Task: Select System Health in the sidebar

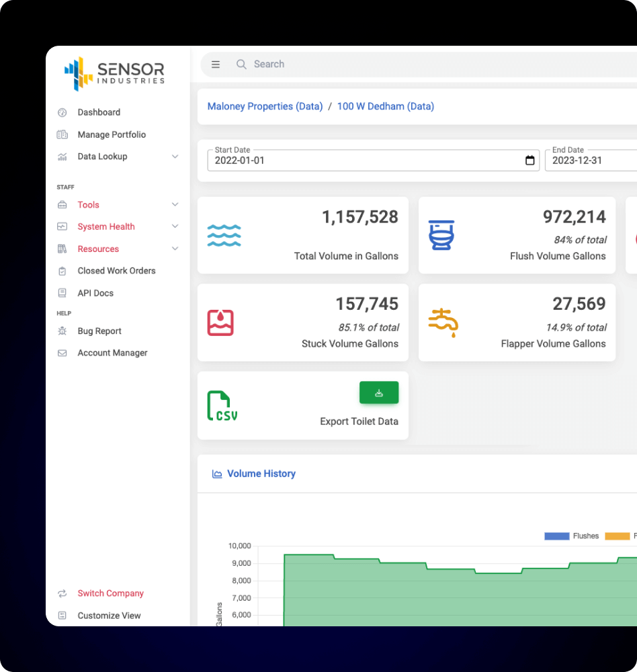Action: pyautogui.click(x=105, y=226)
